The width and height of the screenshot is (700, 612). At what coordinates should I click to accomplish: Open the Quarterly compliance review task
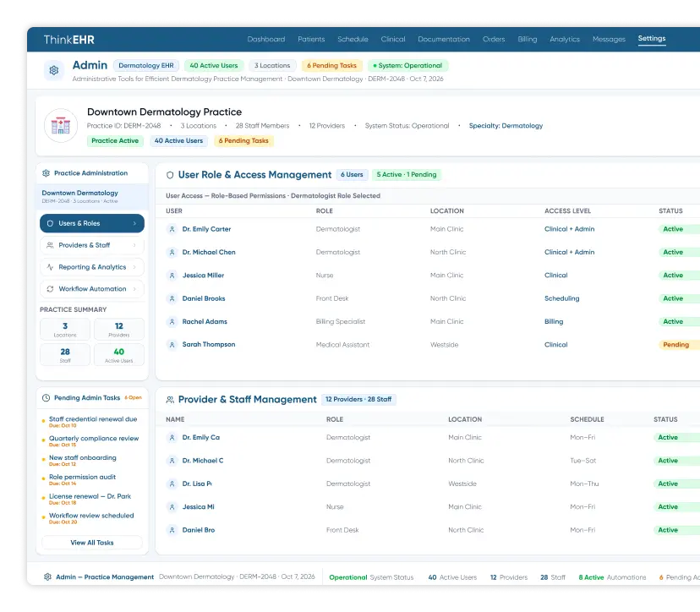(x=94, y=441)
